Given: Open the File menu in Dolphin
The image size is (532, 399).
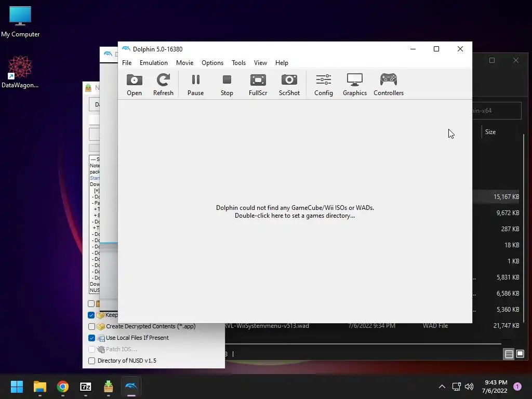Looking at the screenshot, I should pos(127,63).
